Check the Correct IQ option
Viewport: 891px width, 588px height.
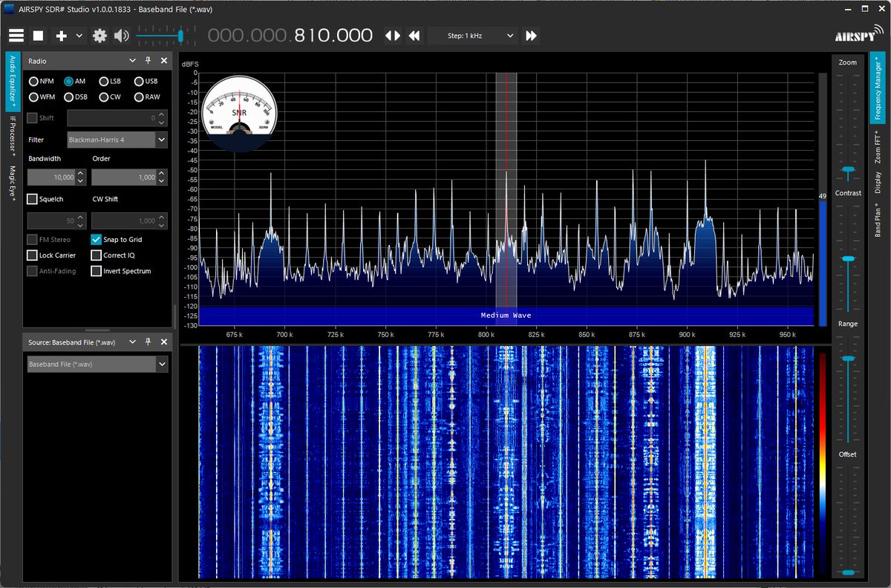[97, 255]
